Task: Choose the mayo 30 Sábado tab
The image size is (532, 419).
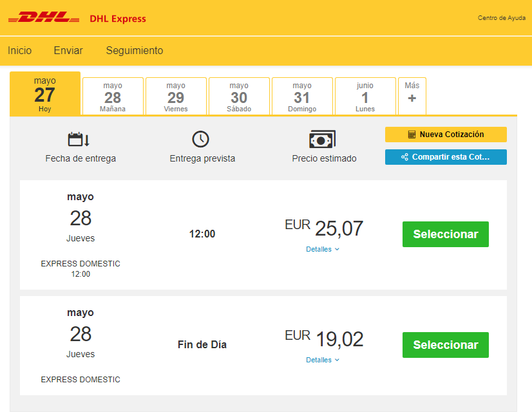Action: click(x=239, y=96)
